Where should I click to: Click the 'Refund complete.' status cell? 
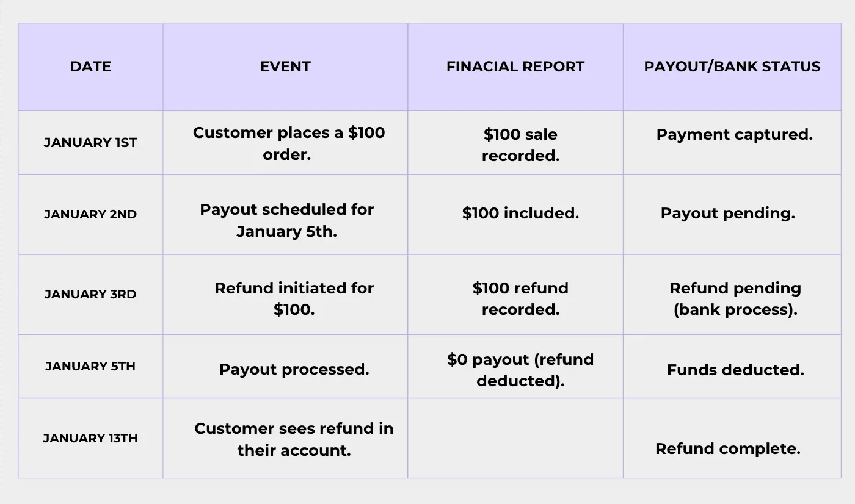732,438
